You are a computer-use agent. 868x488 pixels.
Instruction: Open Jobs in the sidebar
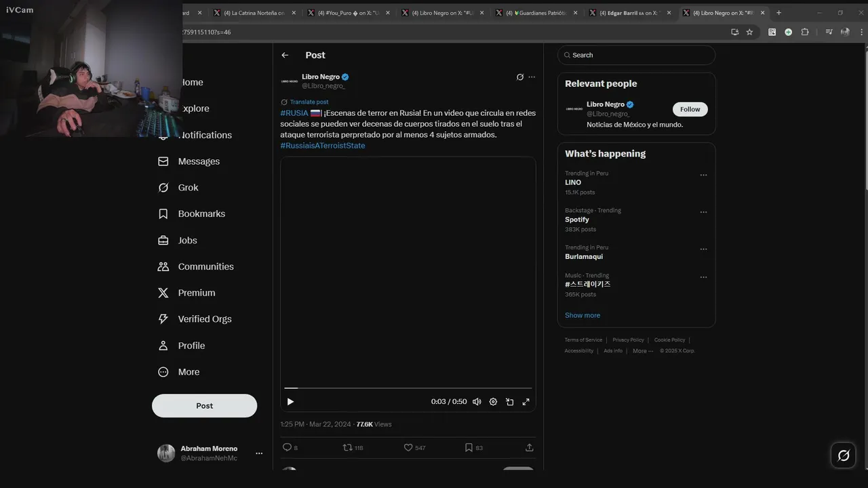pos(177,241)
